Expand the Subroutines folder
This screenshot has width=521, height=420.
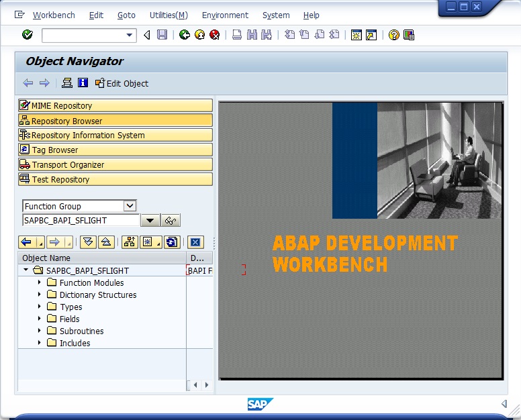tap(39, 330)
